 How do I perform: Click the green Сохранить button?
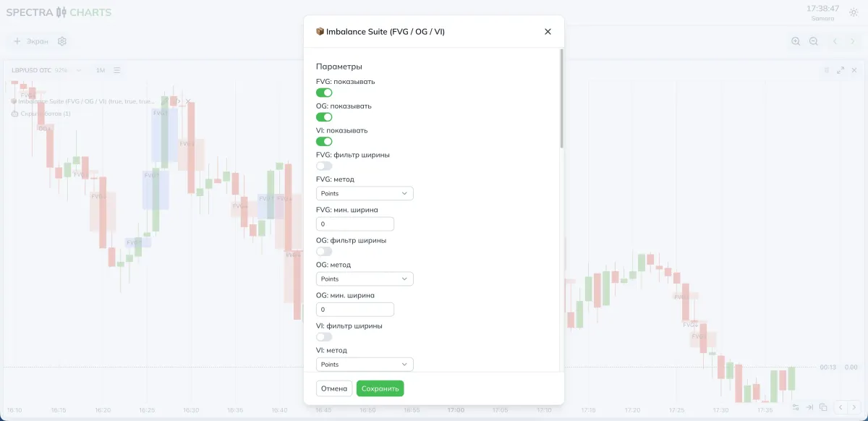click(380, 388)
